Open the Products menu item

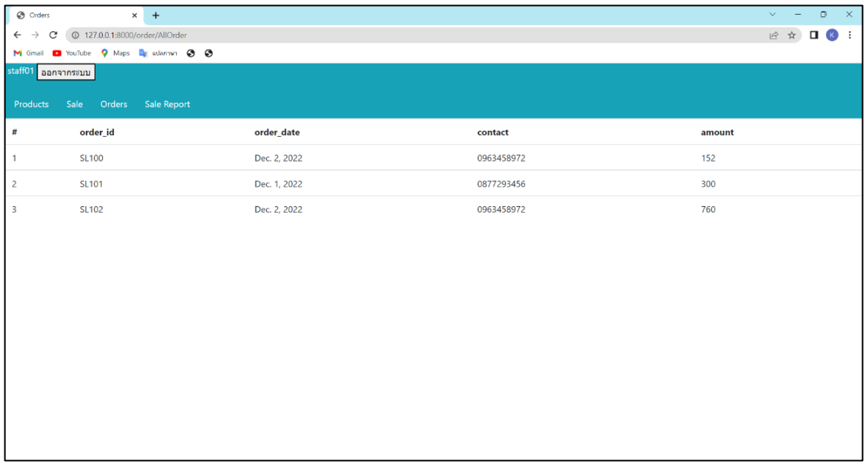(32, 104)
